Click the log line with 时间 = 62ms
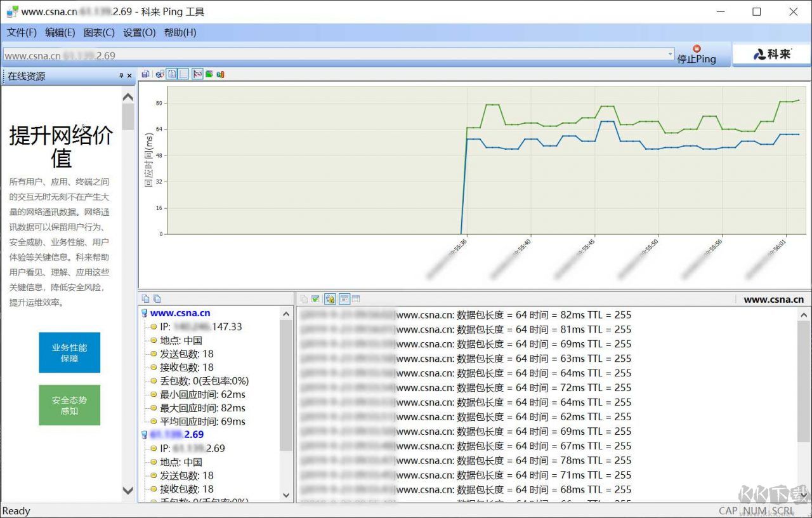The height and width of the screenshot is (518, 812). click(x=466, y=417)
